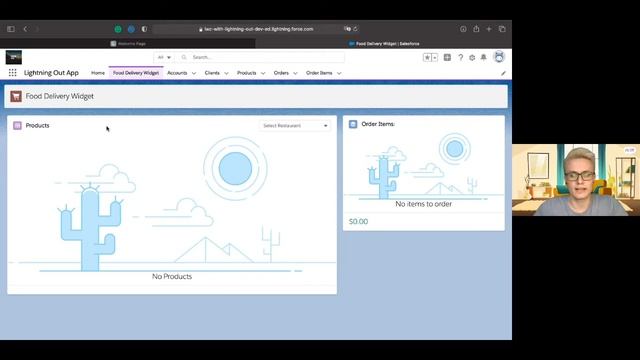The image size is (640, 360).
Task: Open the user profile avatar
Action: point(499,57)
